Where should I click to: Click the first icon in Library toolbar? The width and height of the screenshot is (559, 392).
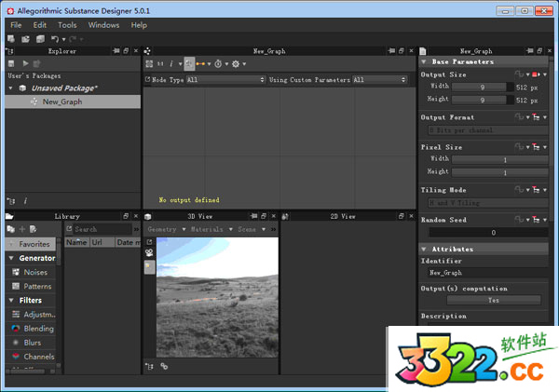tap(10, 229)
